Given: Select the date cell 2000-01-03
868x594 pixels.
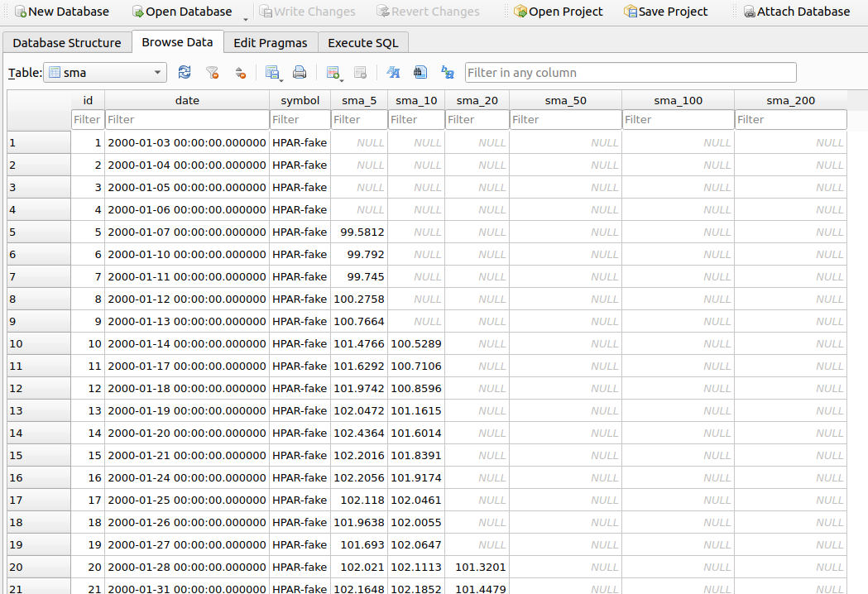Looking at the screenshot, I should pos(187,143).
